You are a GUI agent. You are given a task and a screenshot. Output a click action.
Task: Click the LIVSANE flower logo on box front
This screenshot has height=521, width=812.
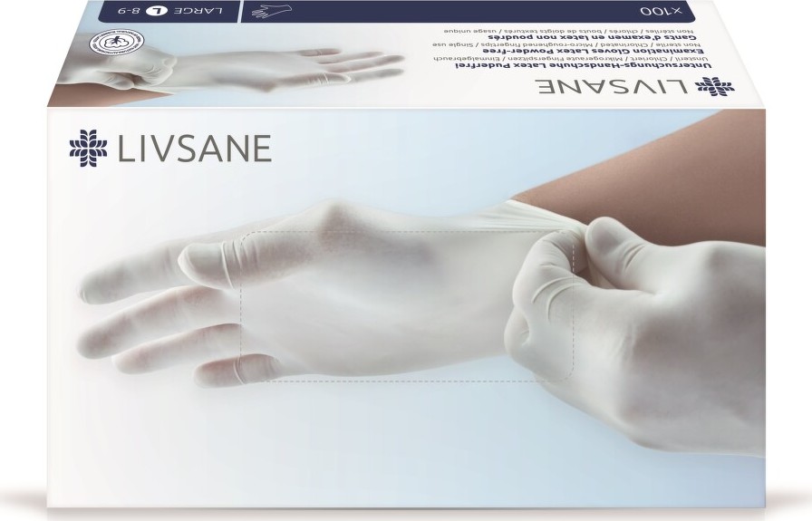tap(89, 148)
